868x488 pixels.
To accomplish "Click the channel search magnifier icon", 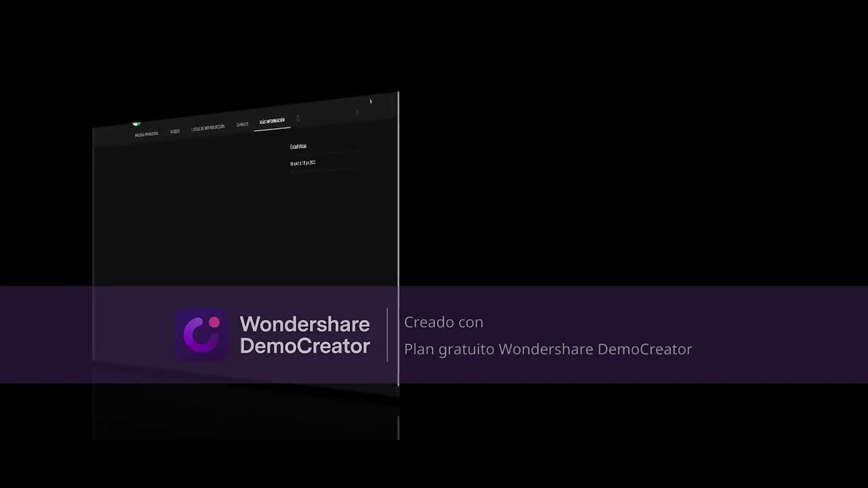I will point(298,118).
